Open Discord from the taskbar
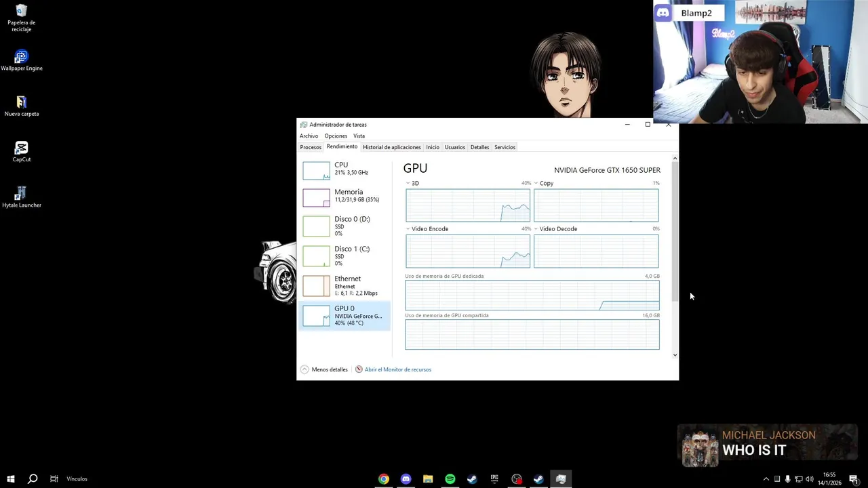Viewport: 868px width, 488px height. pyautogui.click(x=406, y=479)
